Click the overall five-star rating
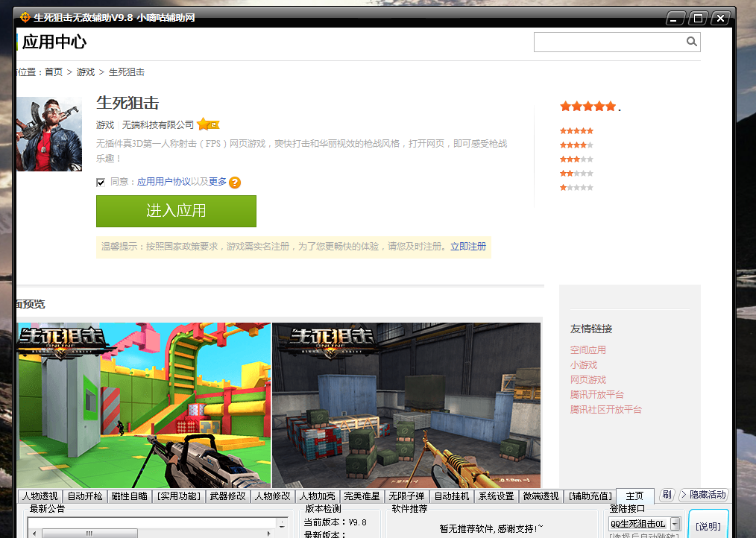 click(x=588, y=107)
